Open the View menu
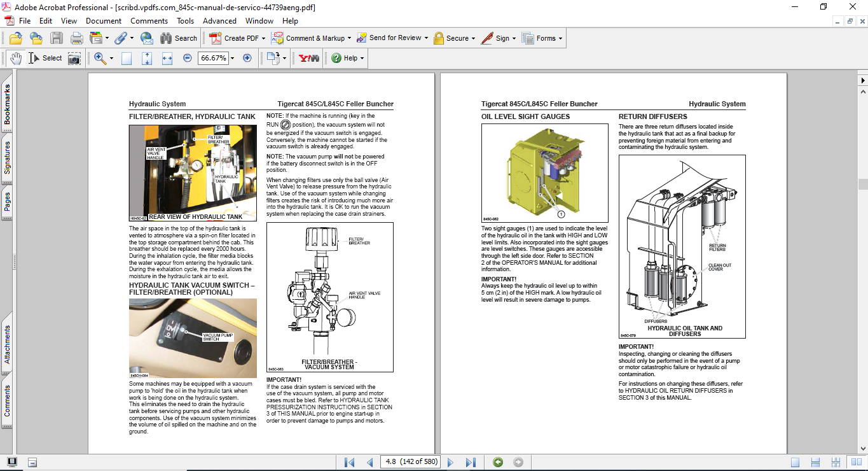868x471 pixels. pos(69,21)
